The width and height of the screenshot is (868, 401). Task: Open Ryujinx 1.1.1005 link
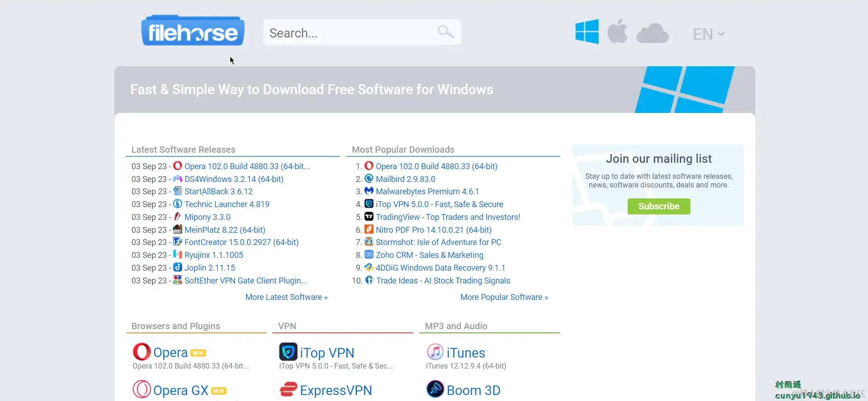(214, 255)
